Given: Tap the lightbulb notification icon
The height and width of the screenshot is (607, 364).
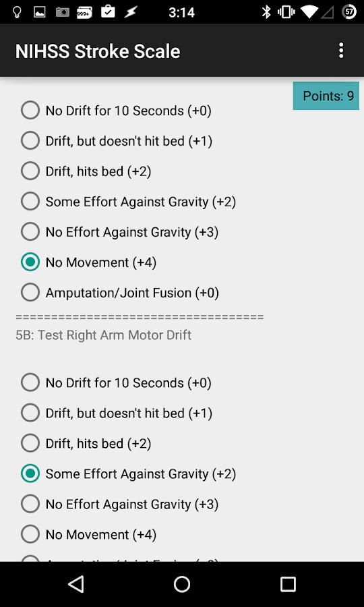Looking at the screenshot, I should point(17,12).
